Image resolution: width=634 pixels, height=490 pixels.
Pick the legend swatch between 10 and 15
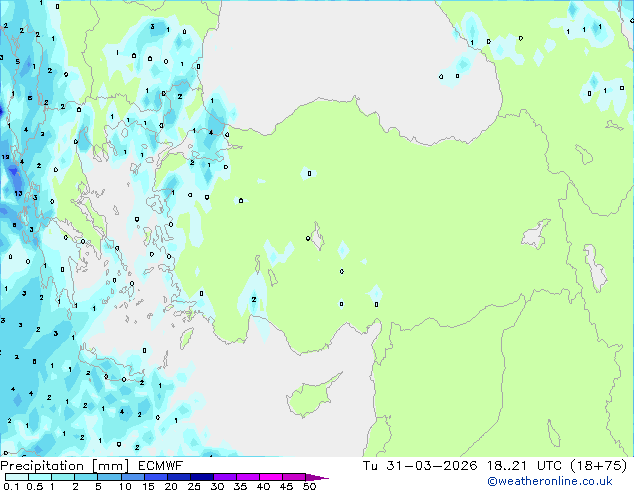point(133,477)
